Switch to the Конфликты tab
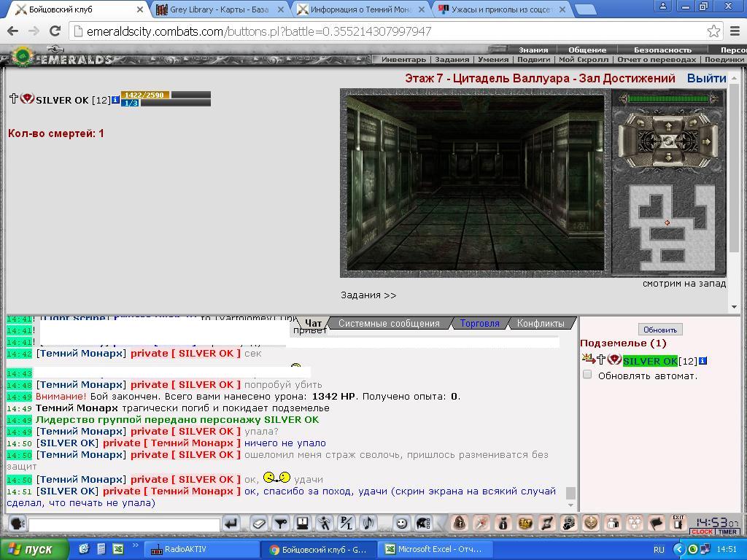 541,323
